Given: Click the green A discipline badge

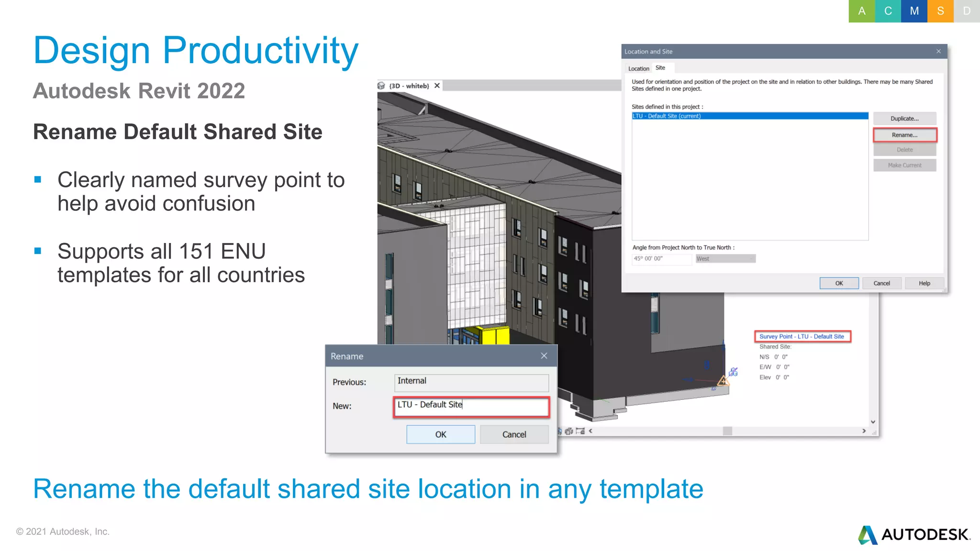Looking at the screenshot, I should (862, 11).
